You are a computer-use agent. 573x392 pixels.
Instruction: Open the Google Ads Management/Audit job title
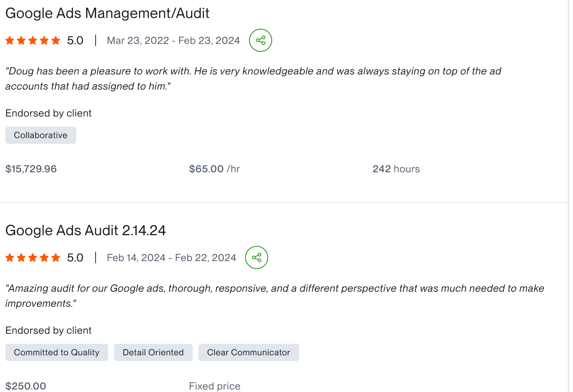tap(107, 13)
